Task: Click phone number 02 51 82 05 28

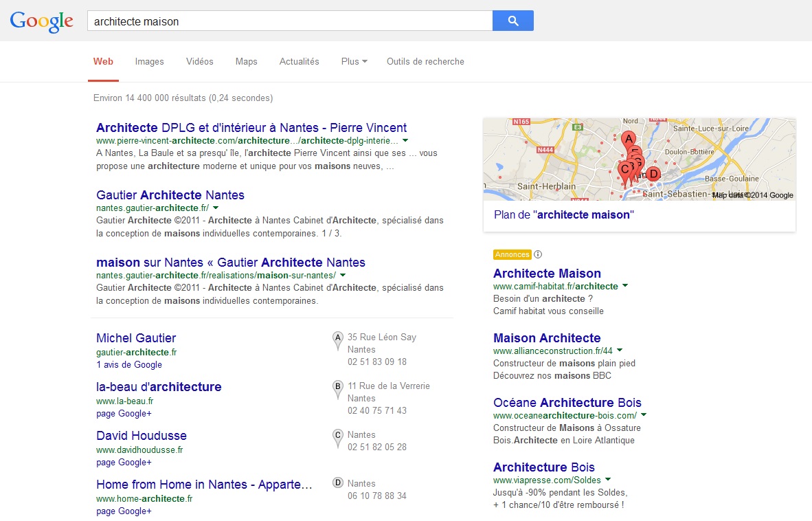Action: coord(377,447)
